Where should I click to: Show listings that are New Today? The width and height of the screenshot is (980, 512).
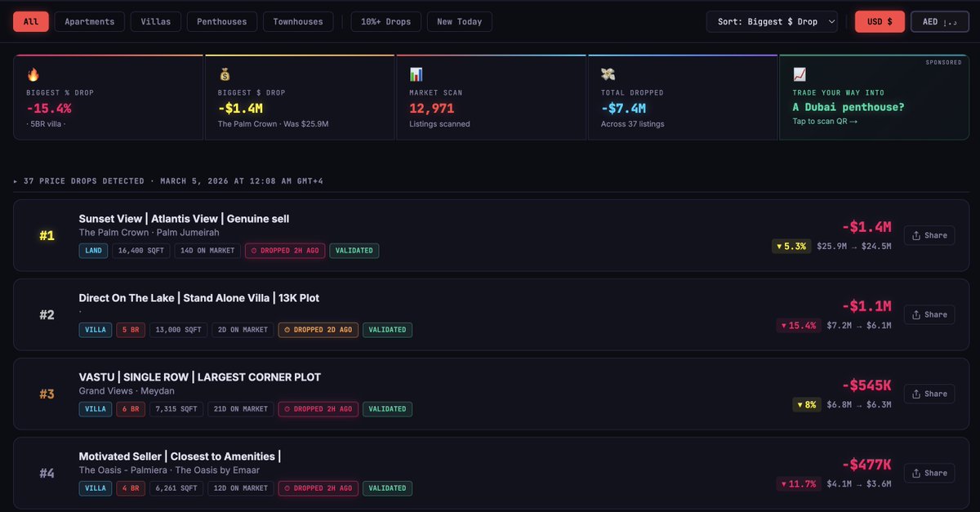[460, 22]
